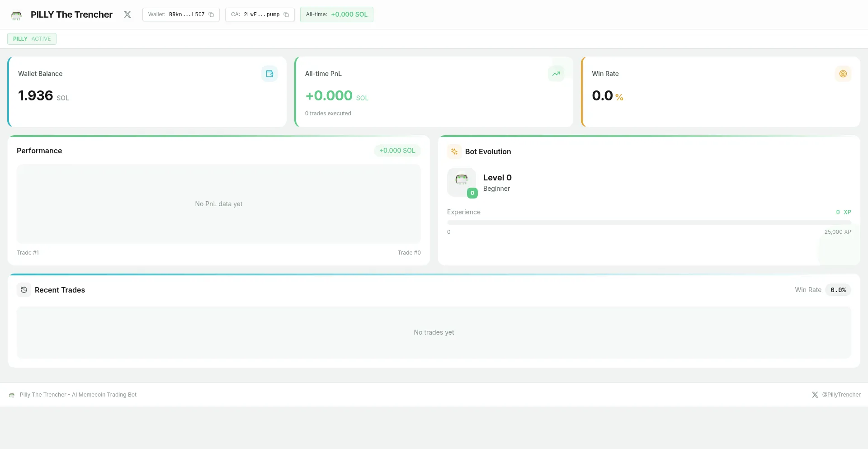Click the Recent Trades history icon
Screen dimensions: 868x449
24,290
